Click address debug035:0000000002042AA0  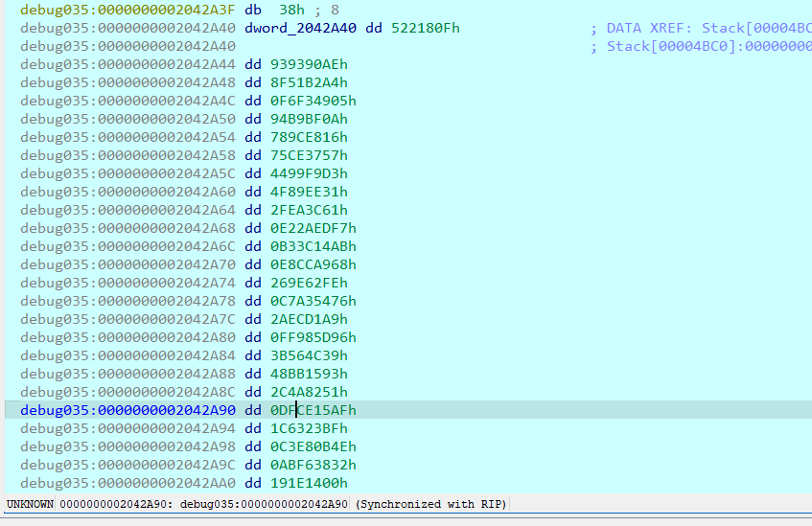128,483
